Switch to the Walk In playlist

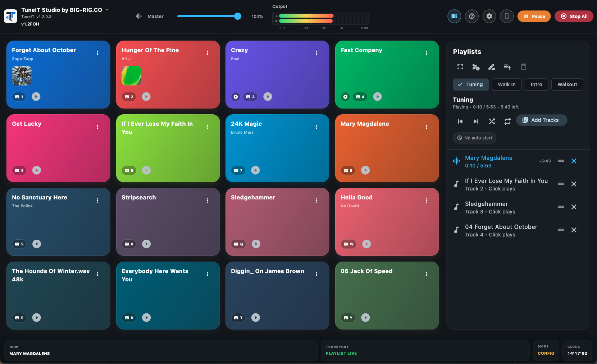[507, 84]
